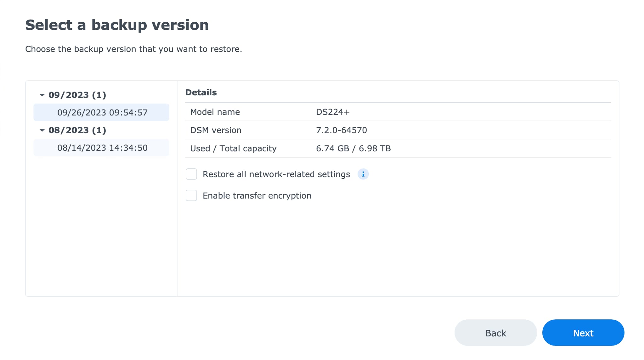Click the 'Select a backup version' title
644x360 pixels.
(117, 25)
